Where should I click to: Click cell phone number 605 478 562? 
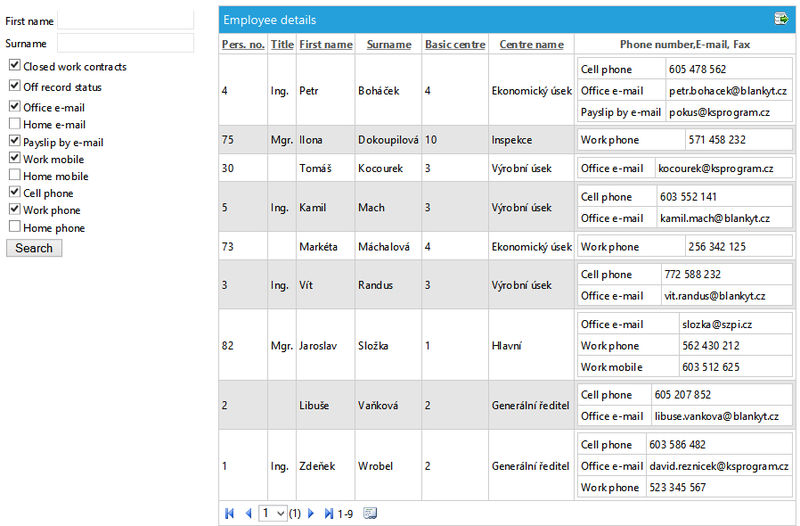pyautogui.click(x=697, y=69)
